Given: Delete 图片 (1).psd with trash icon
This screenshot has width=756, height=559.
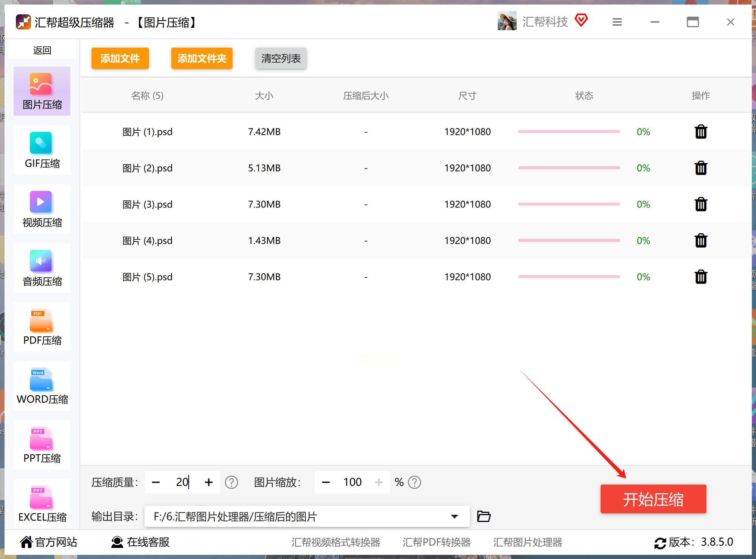Looking at the screenshot, I should [x=700, y=132].
